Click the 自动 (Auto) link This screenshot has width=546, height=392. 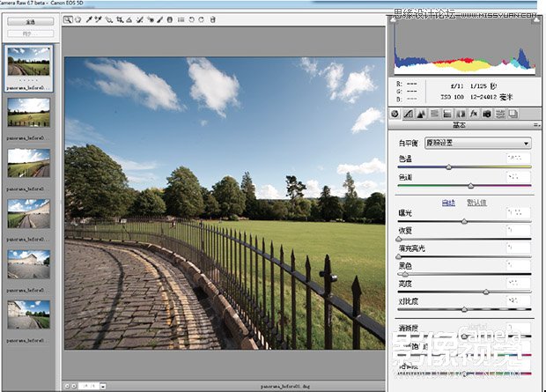pos(449,203)
